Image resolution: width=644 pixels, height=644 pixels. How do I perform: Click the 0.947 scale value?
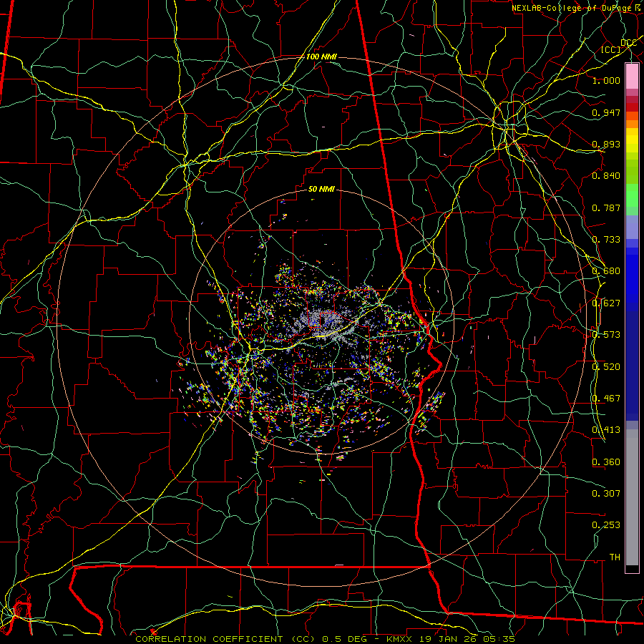(606, 112)
